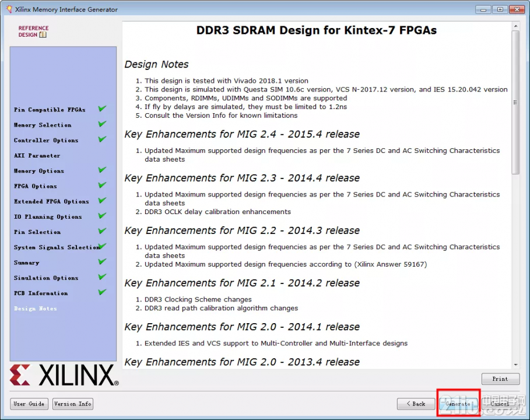Click the green checkmark beside Controller Options
Screen dimensions: 530x420
click(x=102, y=139)
